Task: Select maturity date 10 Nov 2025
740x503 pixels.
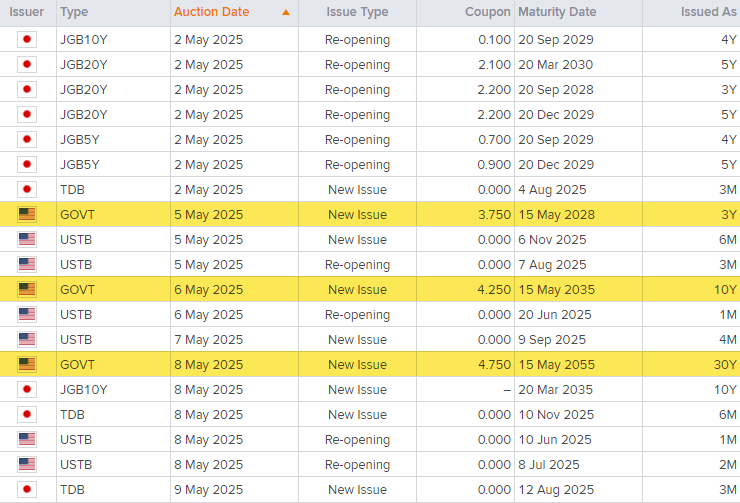Action: pyautogui.click(x=556, y=415)
